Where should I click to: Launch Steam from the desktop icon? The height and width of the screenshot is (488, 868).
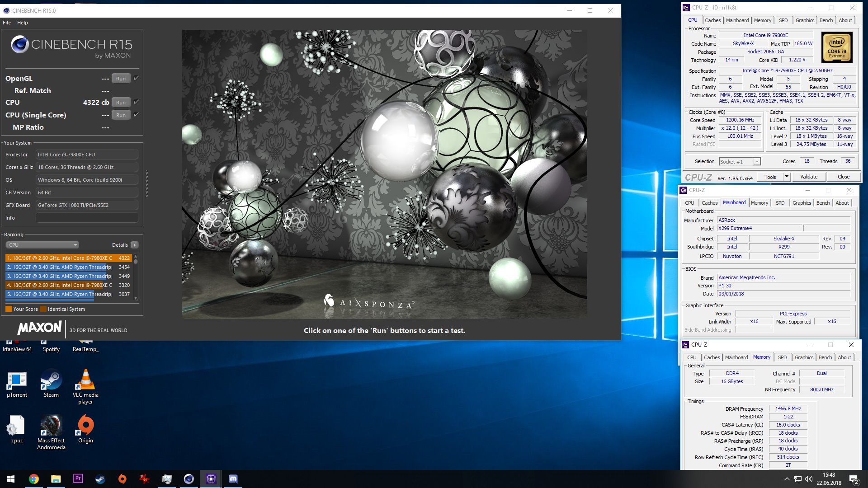pos(51,384)
